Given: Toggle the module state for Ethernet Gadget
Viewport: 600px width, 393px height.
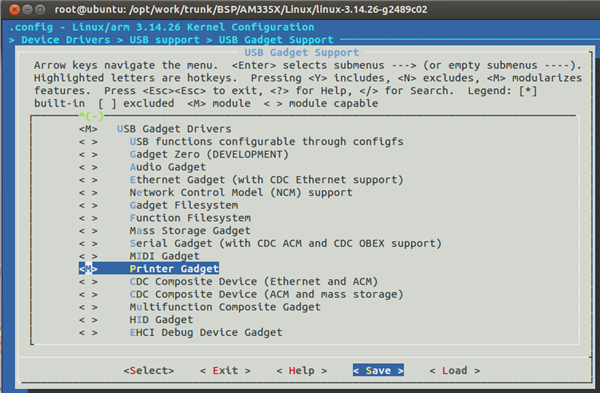Looking at the screenshot, I should tap(88, 180).
